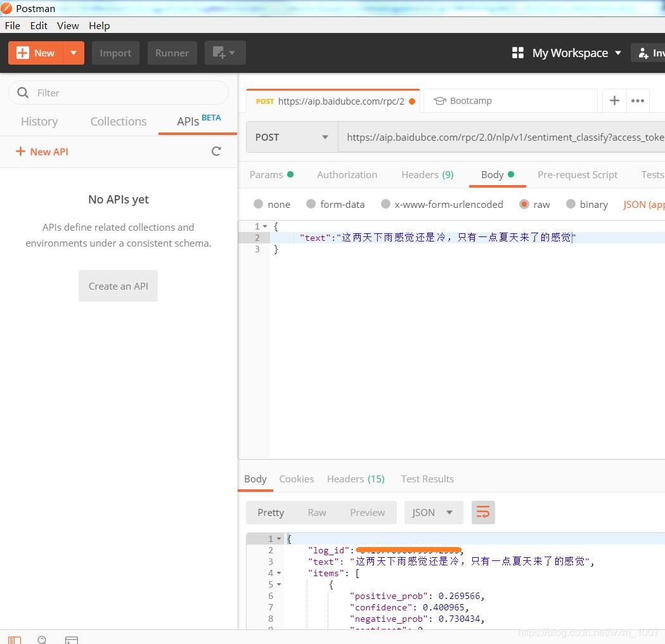The image size is (665, 644).
Task: Select the x-www-form-urlencoded radio button
Action: [385, 204]
